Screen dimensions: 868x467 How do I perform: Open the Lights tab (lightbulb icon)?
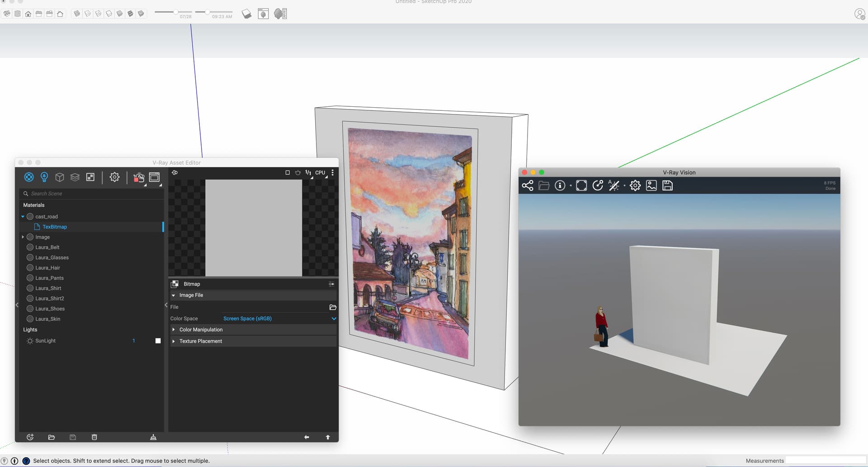pos(44,177)
